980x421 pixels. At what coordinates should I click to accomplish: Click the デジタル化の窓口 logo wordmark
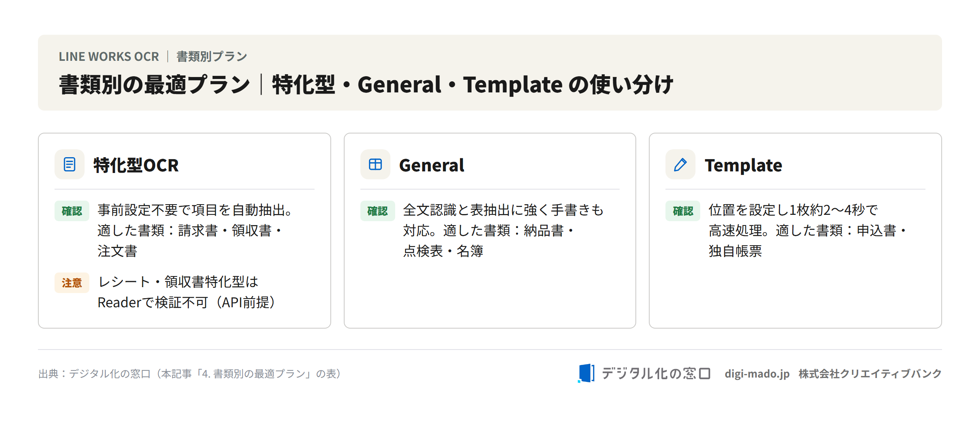tap(656, 373)
